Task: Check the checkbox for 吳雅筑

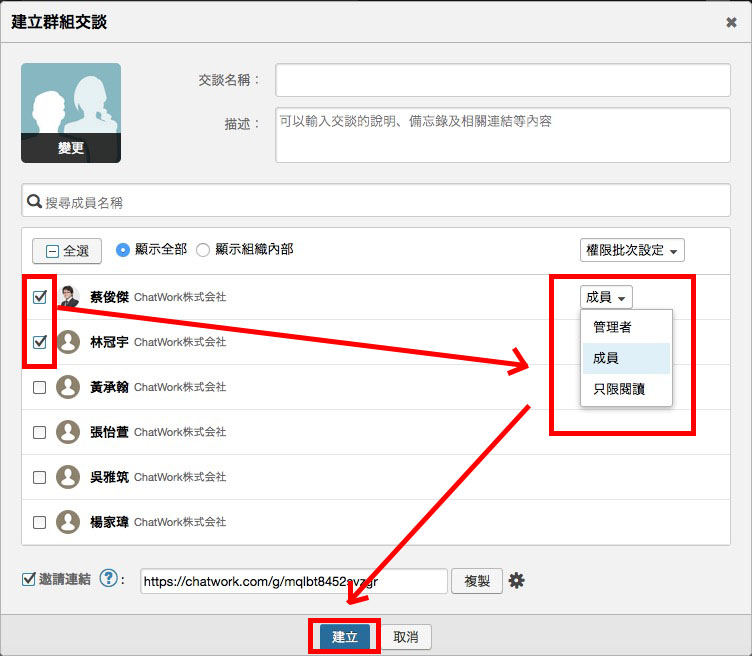Action: click(x=40, y=478)
